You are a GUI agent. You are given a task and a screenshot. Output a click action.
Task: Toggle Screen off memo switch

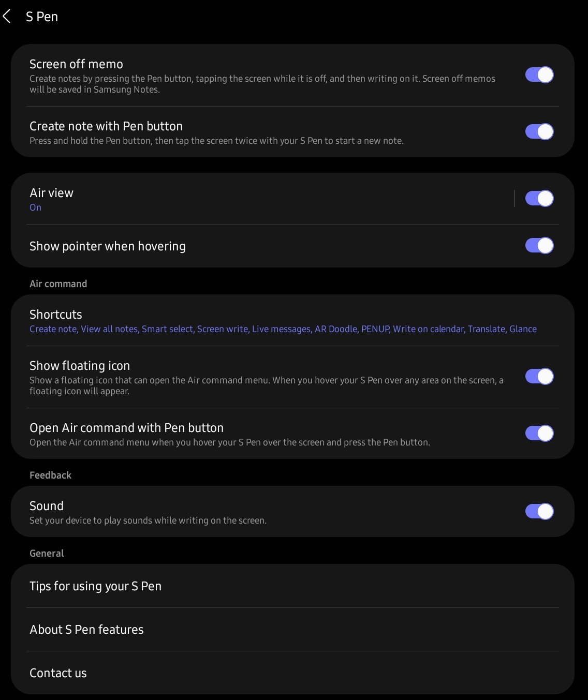pos(539,75)
